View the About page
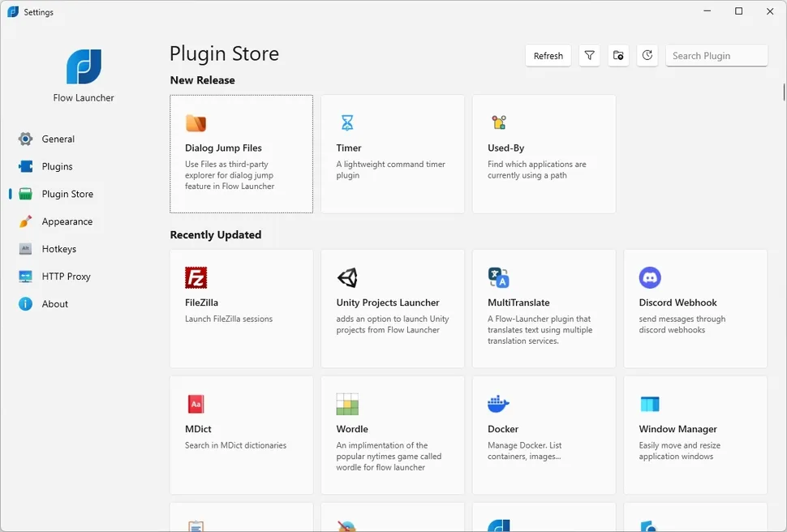The height and width of the screenshot is (532, 787). 54,304
